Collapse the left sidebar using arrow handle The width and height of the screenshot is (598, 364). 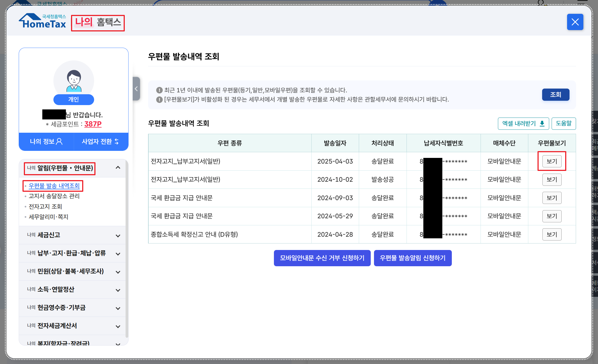(136, 89)
